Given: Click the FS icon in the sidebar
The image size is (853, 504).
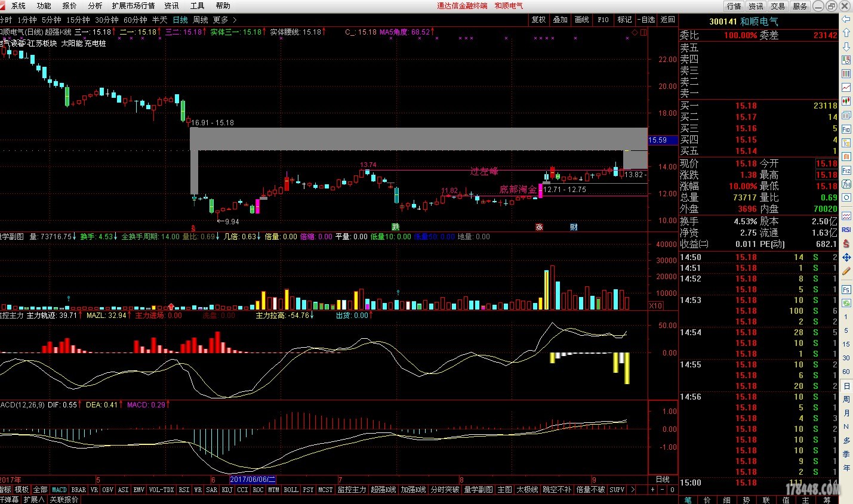Looking at the screenshot, I should pyautogui.click(x=846, y=289).
